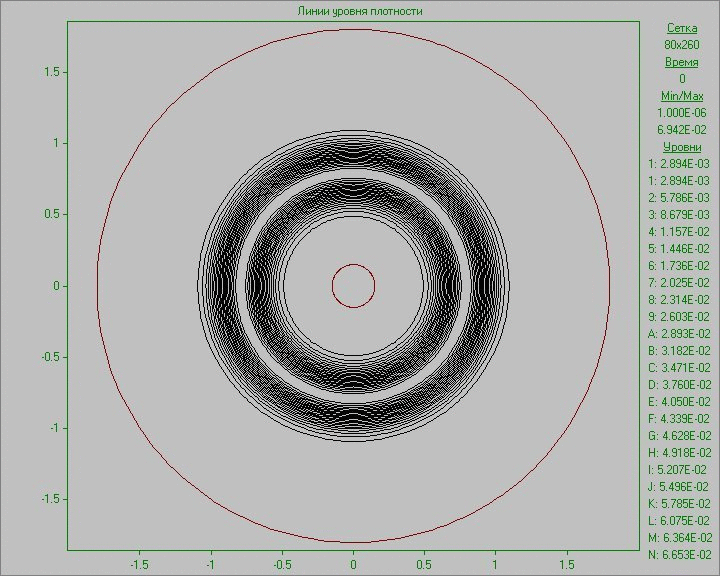This screenshot has width=720, height=576.
Task: Click the time value '0' under Время
Action: 682,79
